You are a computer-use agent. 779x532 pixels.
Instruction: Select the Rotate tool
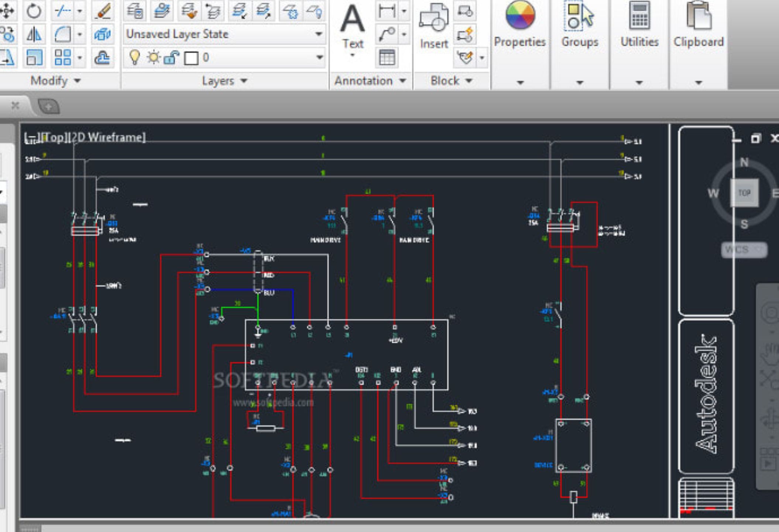pos(34,11)
